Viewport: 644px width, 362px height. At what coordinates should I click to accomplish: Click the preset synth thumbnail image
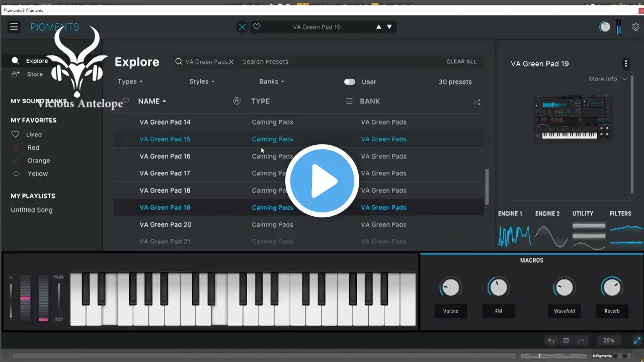pos(572,117)
